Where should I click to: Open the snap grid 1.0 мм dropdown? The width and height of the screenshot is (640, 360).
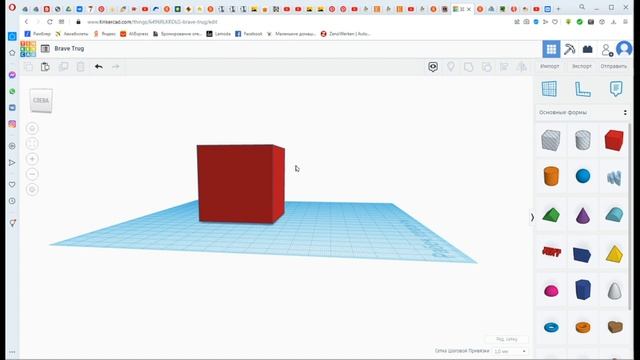point(510,351)
